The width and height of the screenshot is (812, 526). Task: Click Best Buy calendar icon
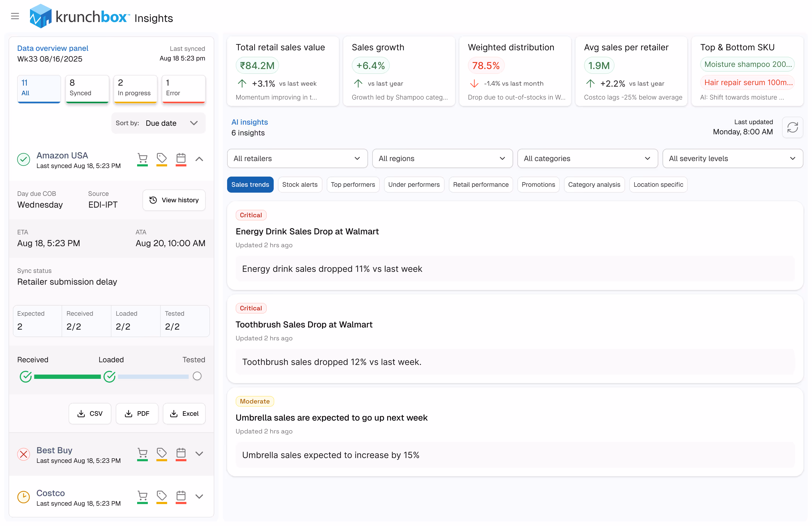pos(181,453)
